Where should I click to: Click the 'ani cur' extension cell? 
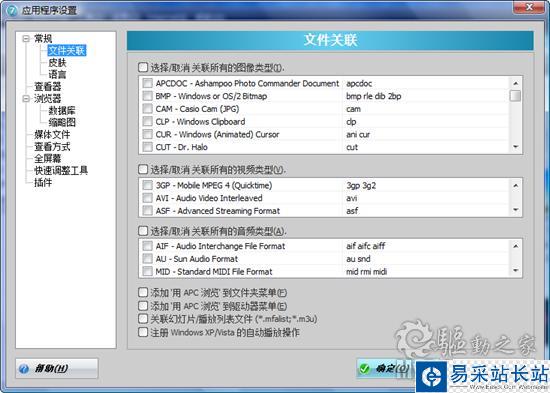(x=358, y=134)
